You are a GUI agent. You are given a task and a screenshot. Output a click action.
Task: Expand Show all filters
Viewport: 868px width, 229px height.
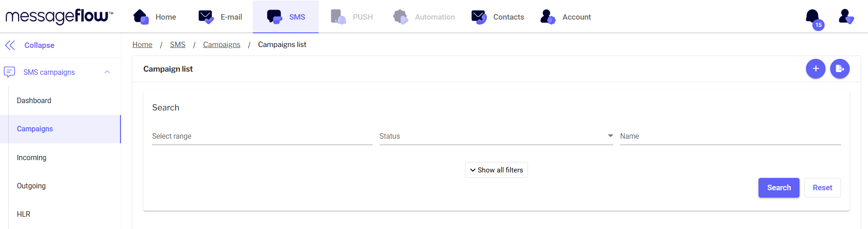click(497, 170)
